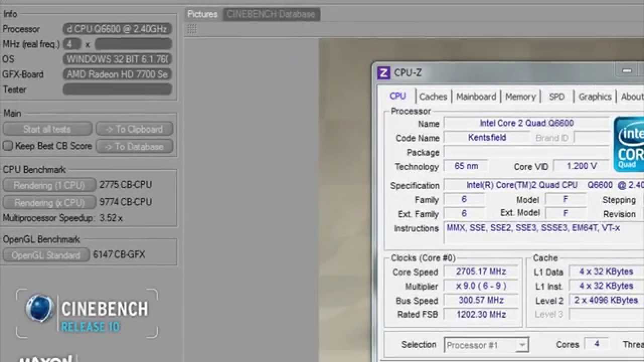644x362 pixels.
Task: Click the Cores value 4
Action: point(597,344)
